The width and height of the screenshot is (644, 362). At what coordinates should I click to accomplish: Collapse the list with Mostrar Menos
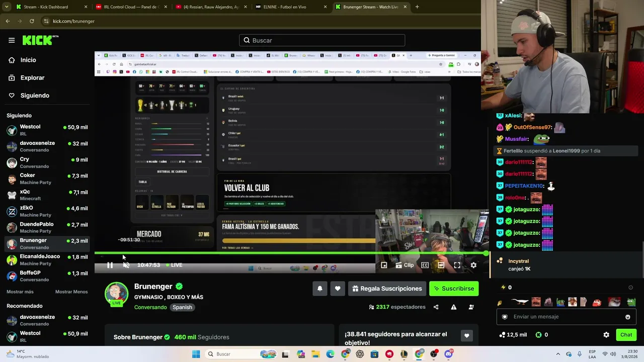tap(71, 292)
